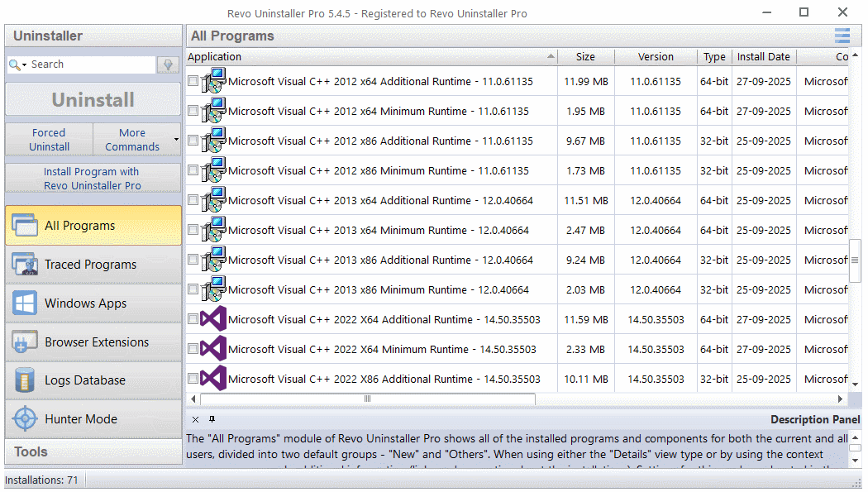
Task: Check the box for 2012 x64 Minimum Runtime
Action: [193, 111]
